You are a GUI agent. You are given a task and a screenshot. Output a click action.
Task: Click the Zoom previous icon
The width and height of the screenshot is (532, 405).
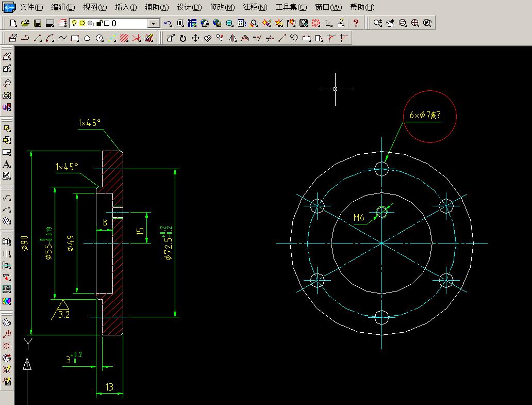(427, 23)
